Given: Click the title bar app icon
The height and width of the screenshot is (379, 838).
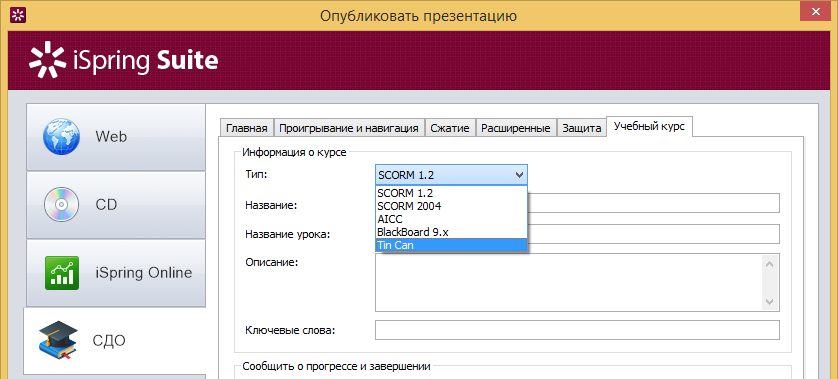Looking at the screenshot, I should [x=18, y=16].
